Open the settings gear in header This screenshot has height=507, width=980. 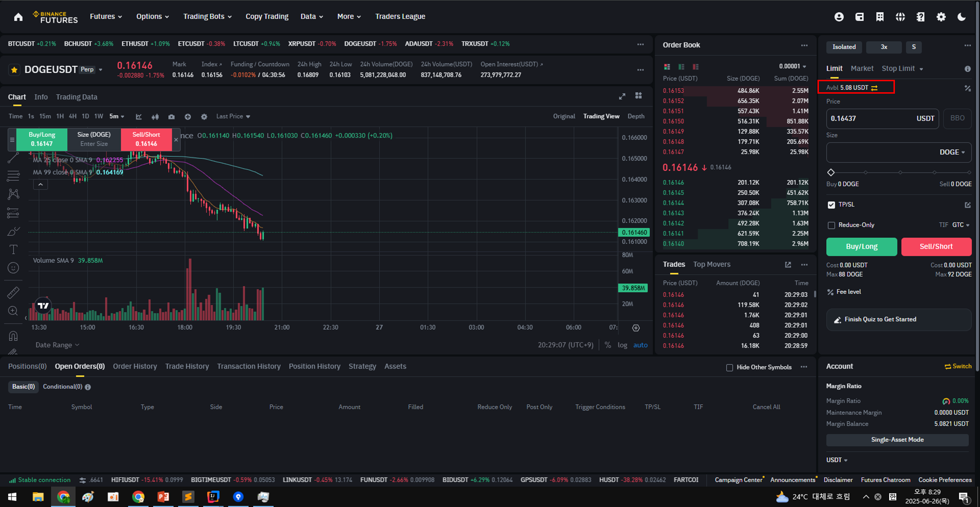(941, 17)
